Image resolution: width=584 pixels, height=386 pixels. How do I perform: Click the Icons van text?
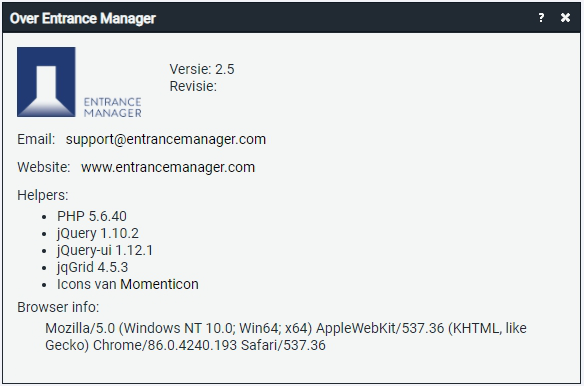[87, 284]
